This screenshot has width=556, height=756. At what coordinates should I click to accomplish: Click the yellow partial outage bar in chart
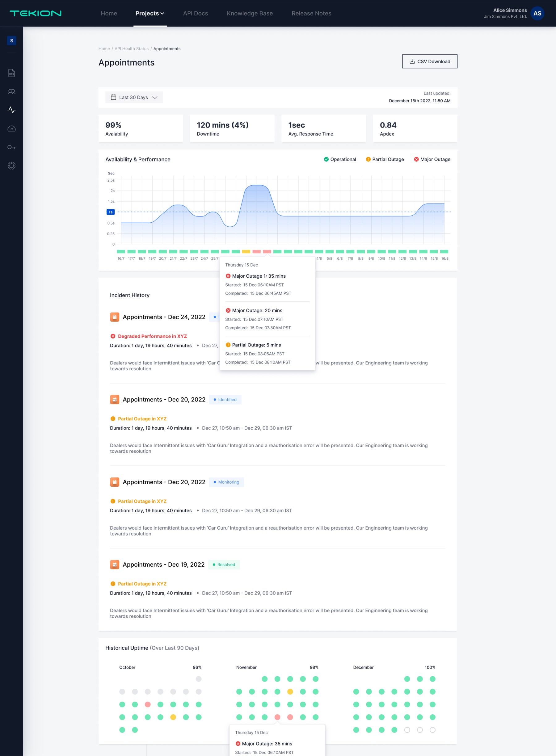(x=246, y=252)
